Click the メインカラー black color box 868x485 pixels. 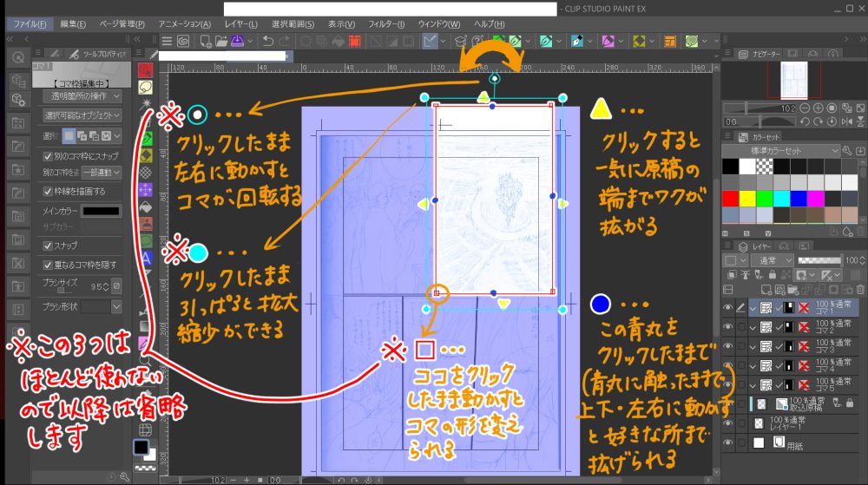(x=101, y=211)
